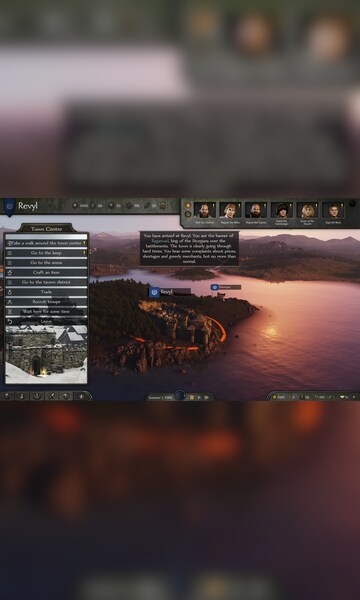Click Recruit troops
This screenshot has width=360, height=600.
click(x=46, y=302)
